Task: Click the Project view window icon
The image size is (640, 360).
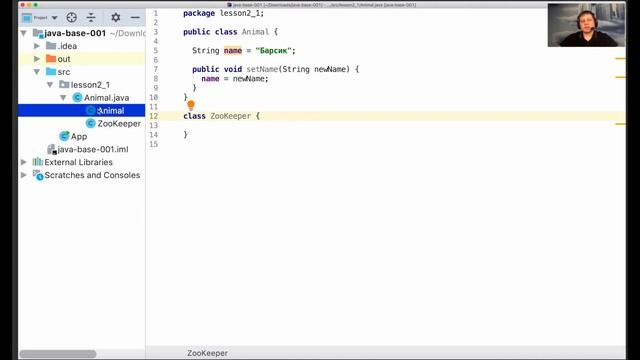Action: tap(27, 18)
